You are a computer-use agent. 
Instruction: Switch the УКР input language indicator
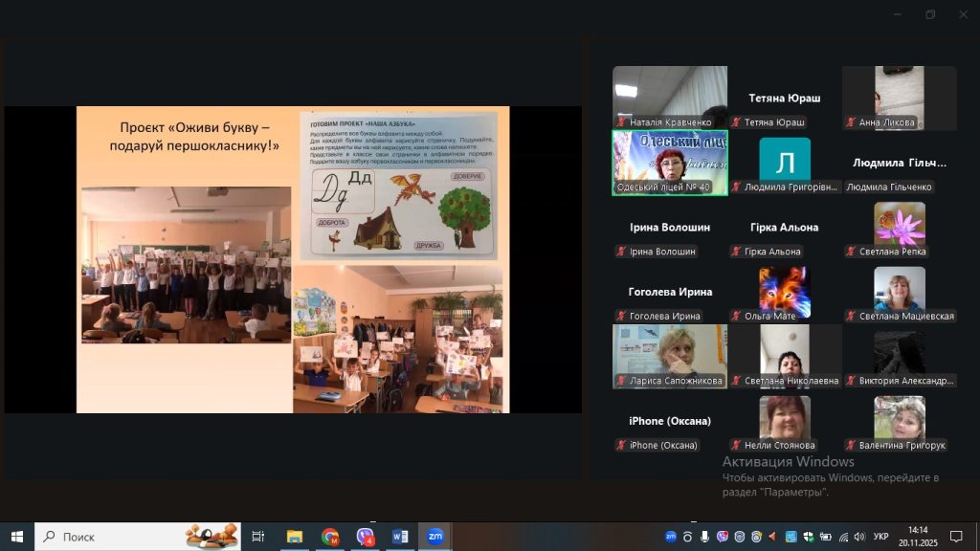coord(881,537)
